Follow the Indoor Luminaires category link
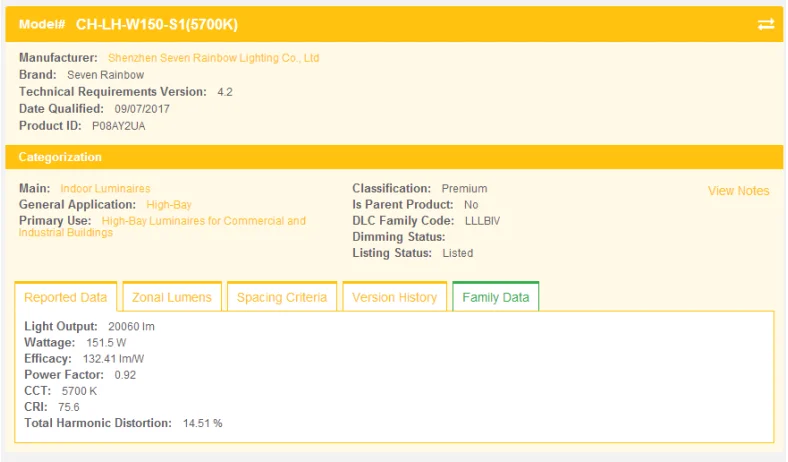788x462 pixels. pyautogui.click(x=105, y=188)
